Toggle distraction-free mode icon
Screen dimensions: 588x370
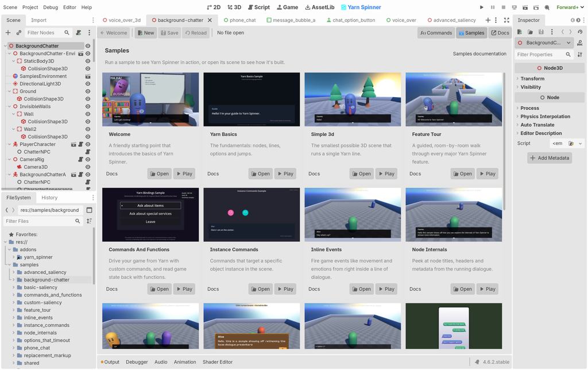click(506, 20)
